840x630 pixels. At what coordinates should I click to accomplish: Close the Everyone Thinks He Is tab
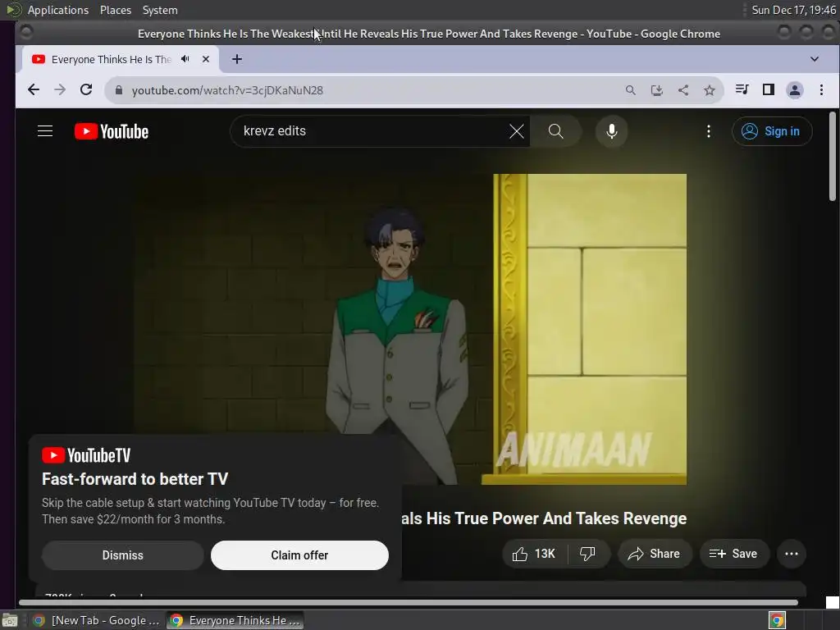206,59
